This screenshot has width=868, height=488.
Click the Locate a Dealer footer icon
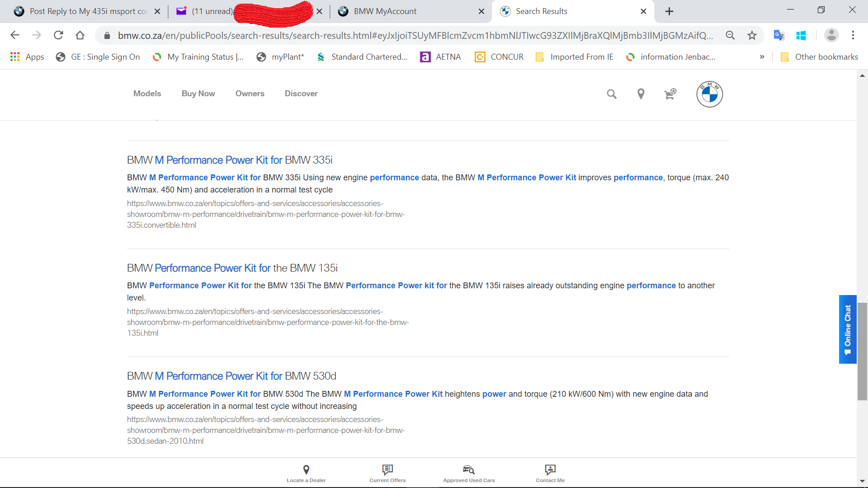pos(306,473)
